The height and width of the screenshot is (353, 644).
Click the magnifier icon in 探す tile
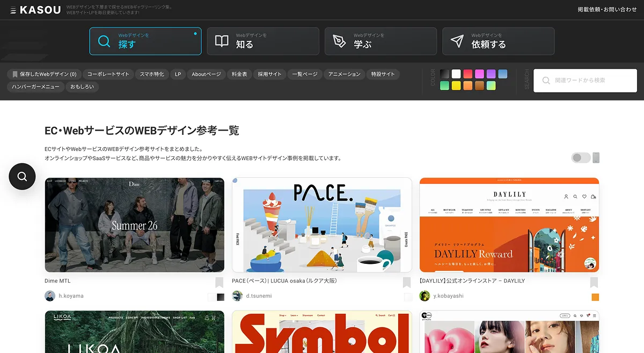[x=104, y=41]
